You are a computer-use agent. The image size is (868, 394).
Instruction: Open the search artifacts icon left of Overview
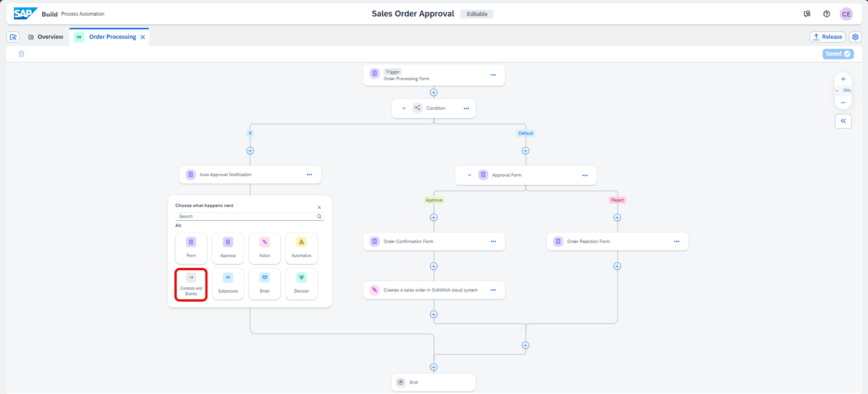[13, 37]
